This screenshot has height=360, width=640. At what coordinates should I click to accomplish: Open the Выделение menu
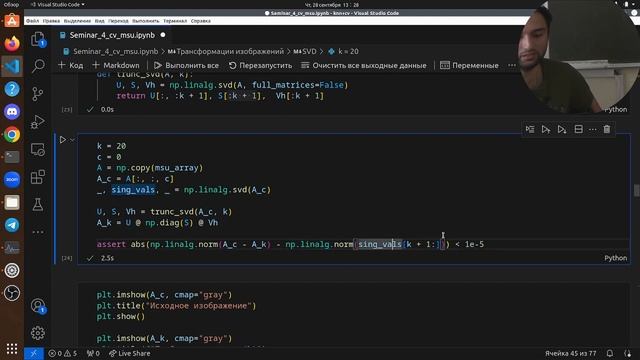77,21
